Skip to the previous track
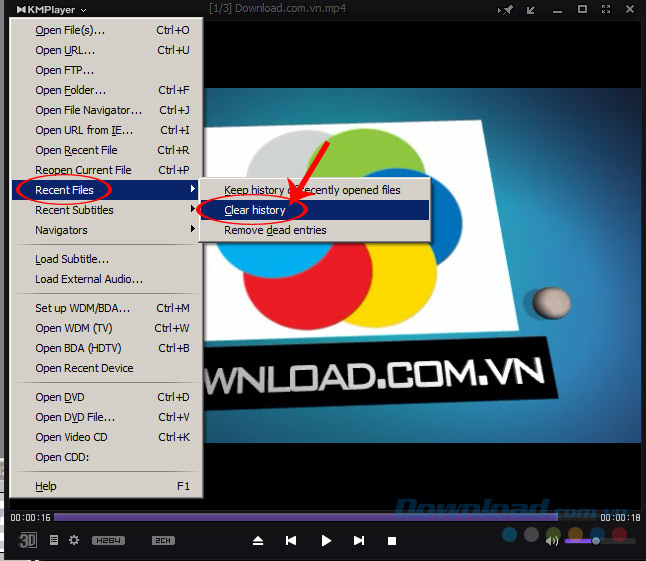This screenshot has height=561, width=646. coord(291,541)
